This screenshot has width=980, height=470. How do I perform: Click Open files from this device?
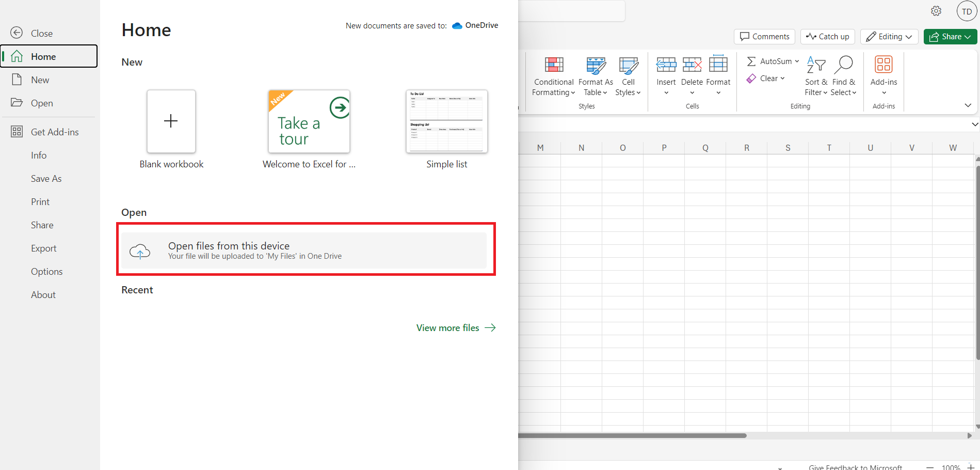pos(304,250)
